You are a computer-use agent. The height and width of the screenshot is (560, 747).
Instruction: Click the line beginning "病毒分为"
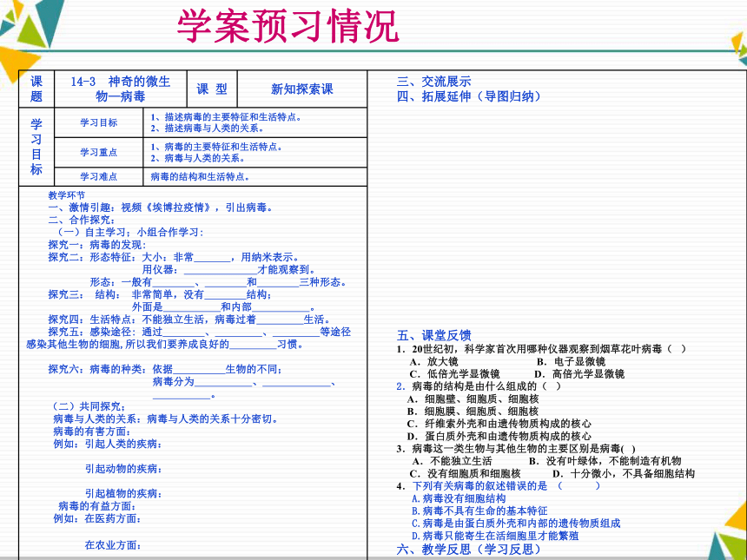click(x=245, y=381)
